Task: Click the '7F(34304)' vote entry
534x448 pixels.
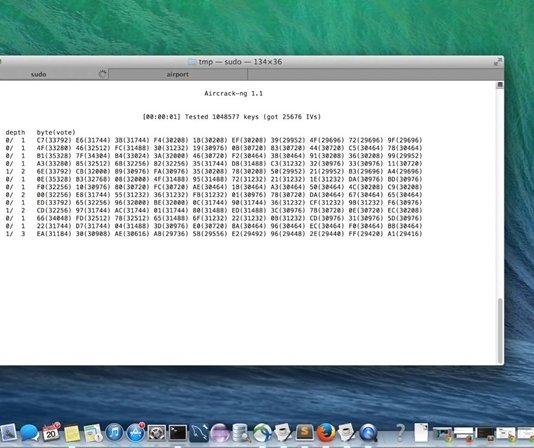Action: (93, 156)
